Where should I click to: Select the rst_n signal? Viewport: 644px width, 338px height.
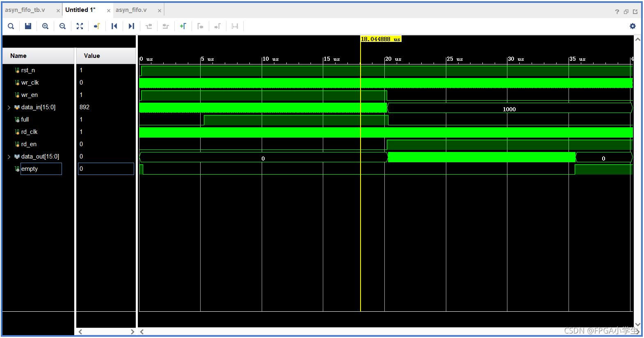(28, 70)
